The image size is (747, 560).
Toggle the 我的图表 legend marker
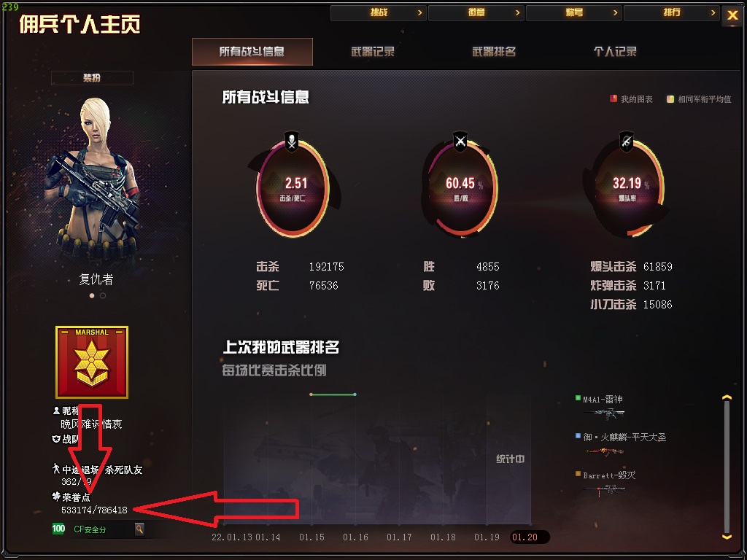tap(614, 99)
